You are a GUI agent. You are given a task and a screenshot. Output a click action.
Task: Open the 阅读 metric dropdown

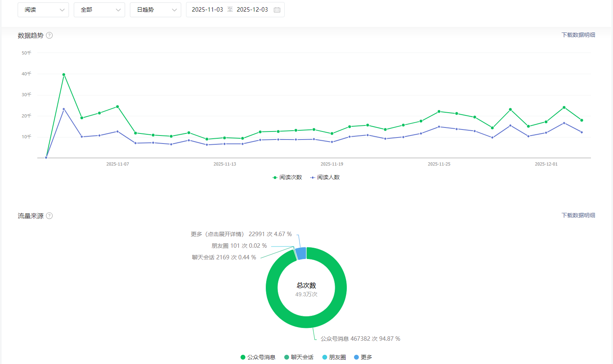pyautogui.click(x=43, y=10)
